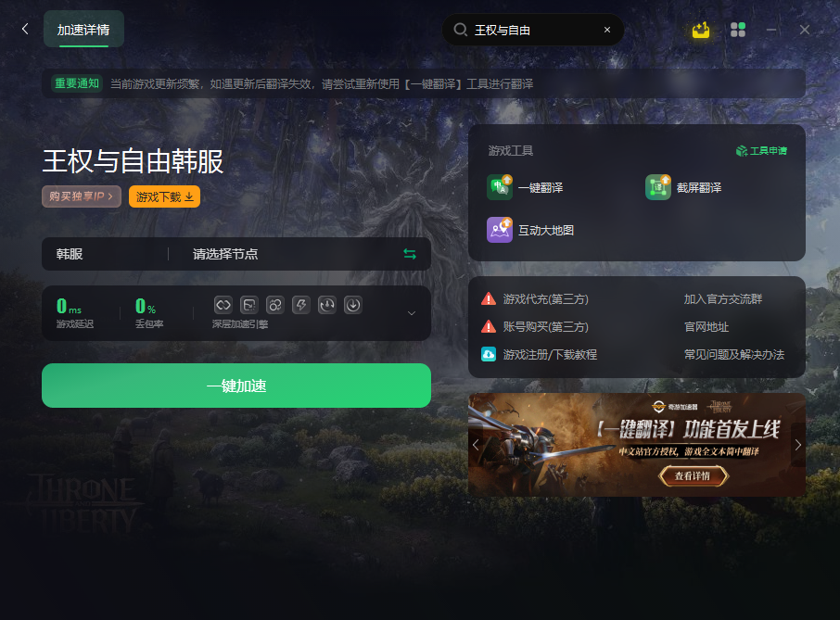
Task: Clear the search box with X
Action: (x=607, y=30)
